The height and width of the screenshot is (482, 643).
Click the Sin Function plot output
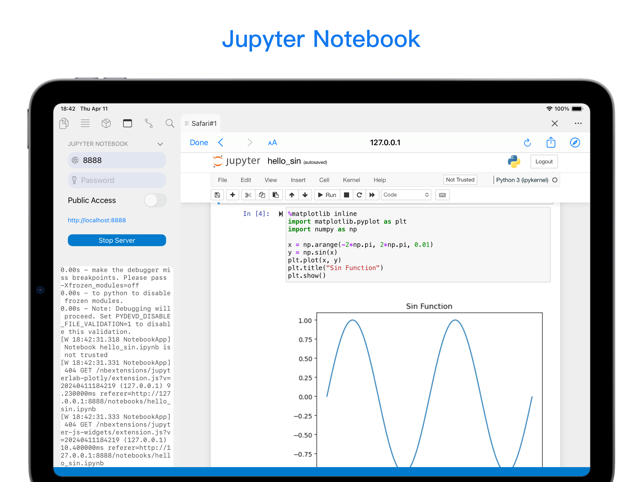click(x=418, y=384)
